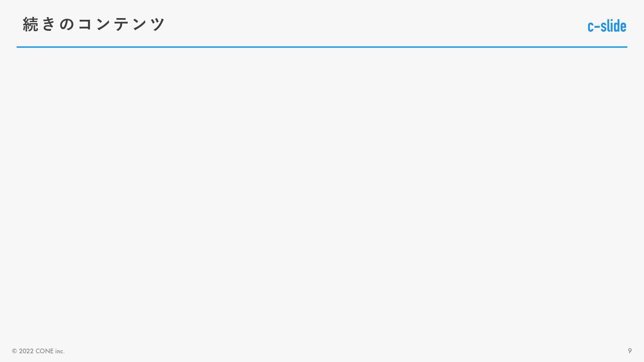
Task: Click the © copyright symbol in footer
Action: pyautogui.click(x=14, y=351)
